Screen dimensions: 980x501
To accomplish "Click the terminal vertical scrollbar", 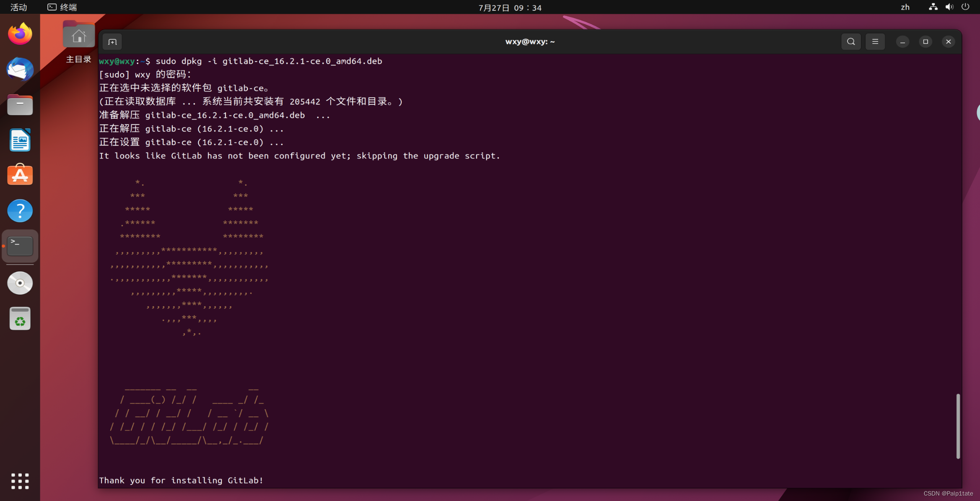I will [x=958, y=426].
